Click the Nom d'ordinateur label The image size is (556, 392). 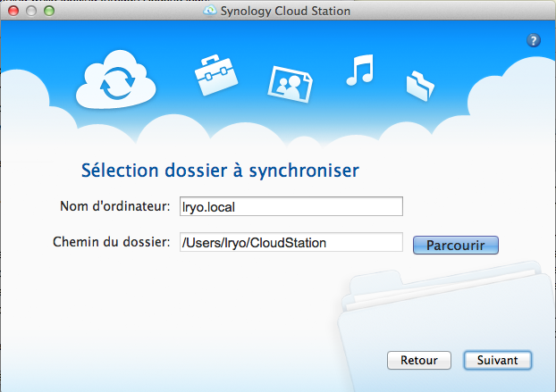point(115,206)
